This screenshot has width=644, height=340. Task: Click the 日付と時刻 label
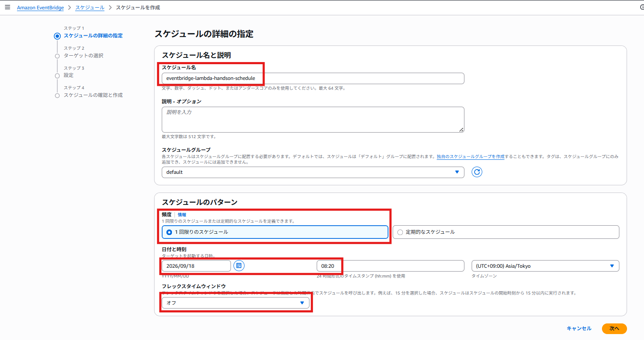pos(174,249)
